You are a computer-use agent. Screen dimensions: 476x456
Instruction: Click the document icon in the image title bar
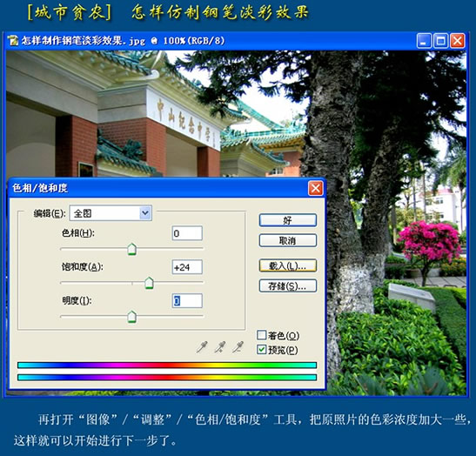(x=13, y=41)
